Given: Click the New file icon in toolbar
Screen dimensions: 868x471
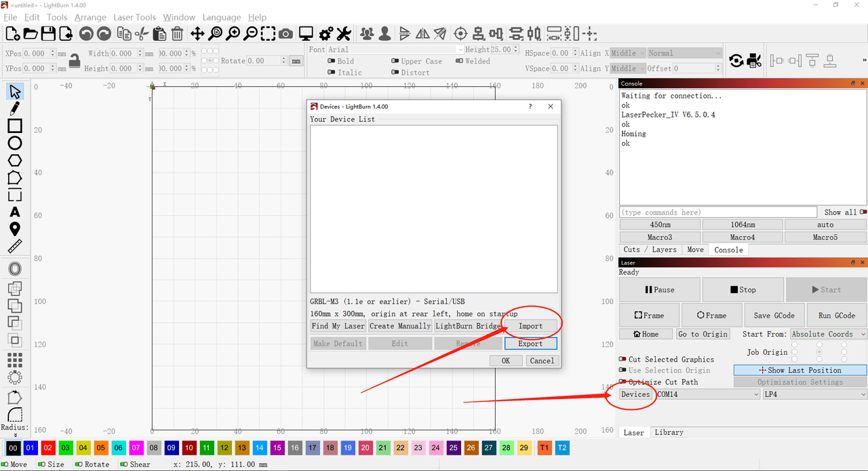Looking at the screenshot, I should pyautogui.click(x=12, y=33).
